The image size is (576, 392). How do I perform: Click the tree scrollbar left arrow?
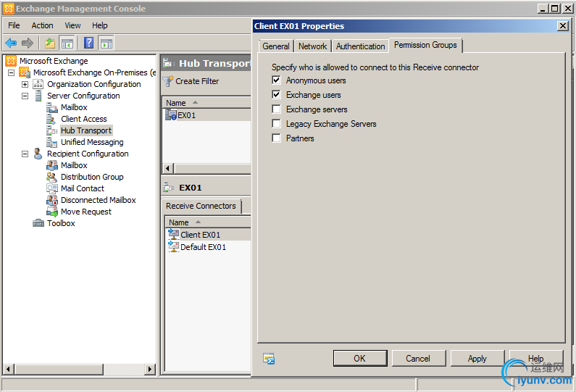coord(9,369)
